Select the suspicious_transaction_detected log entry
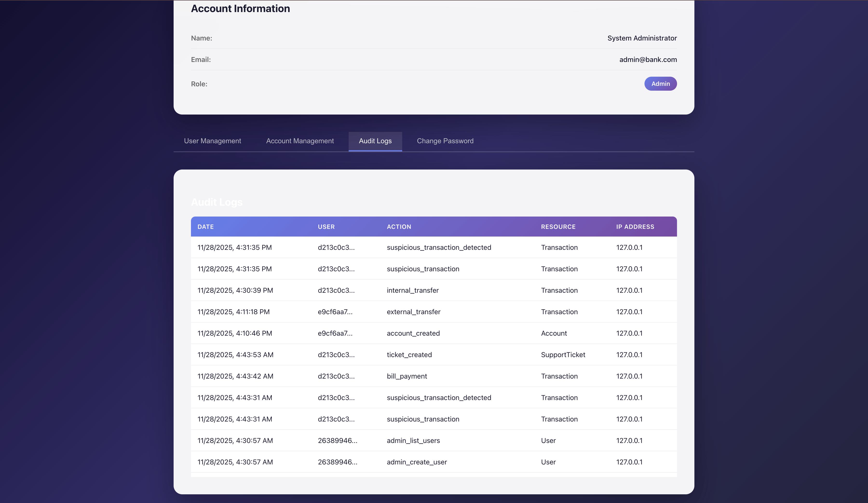This screenshot has width=868, height=503. point(439,247)
